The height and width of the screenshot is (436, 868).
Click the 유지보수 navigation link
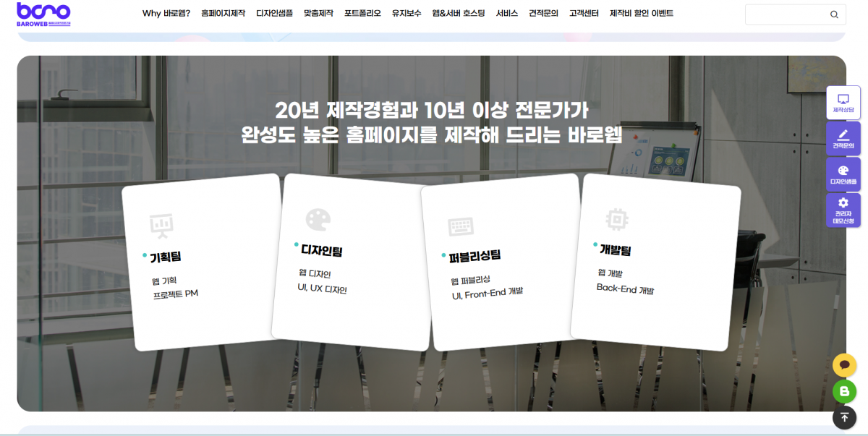click(x=407, y=14)
